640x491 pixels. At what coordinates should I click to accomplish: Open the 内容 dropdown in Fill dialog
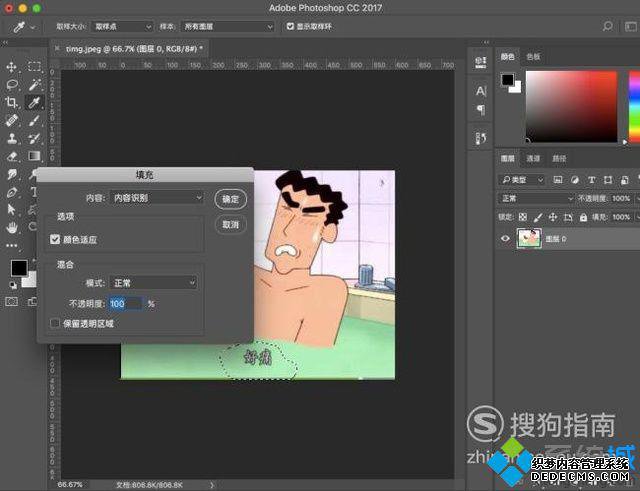click(157, 198)
